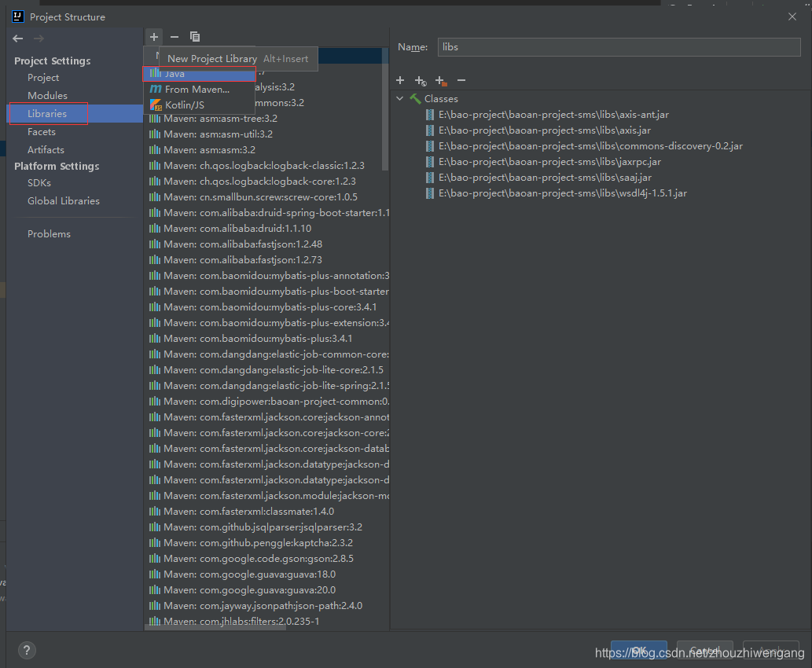Click the remove library minus icon
This screenshot has height=668, width=812.
pos(175,37)
